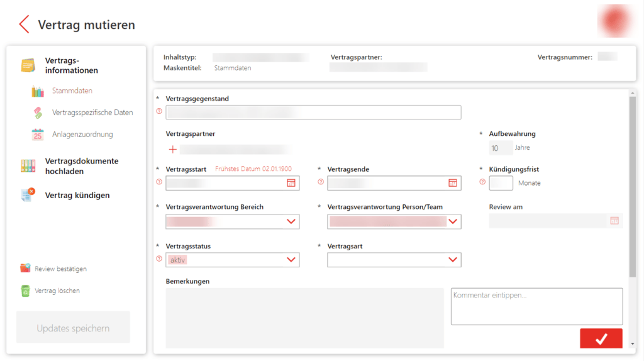This screenshot has width=644, height=361.
Task: Go to Vertragsdokumente hochladen
Action: coord(82,166)
